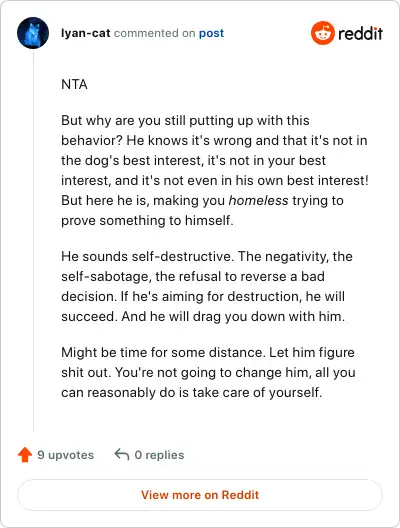Click the sentence "And he will drag you down"
Image resolution: width=400 pixels, height=528 pixels.
pyautogui.click(x=233, y=317)
